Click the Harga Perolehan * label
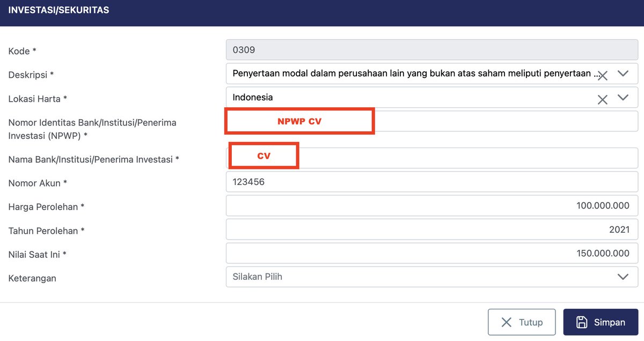 tap(47, 207)
